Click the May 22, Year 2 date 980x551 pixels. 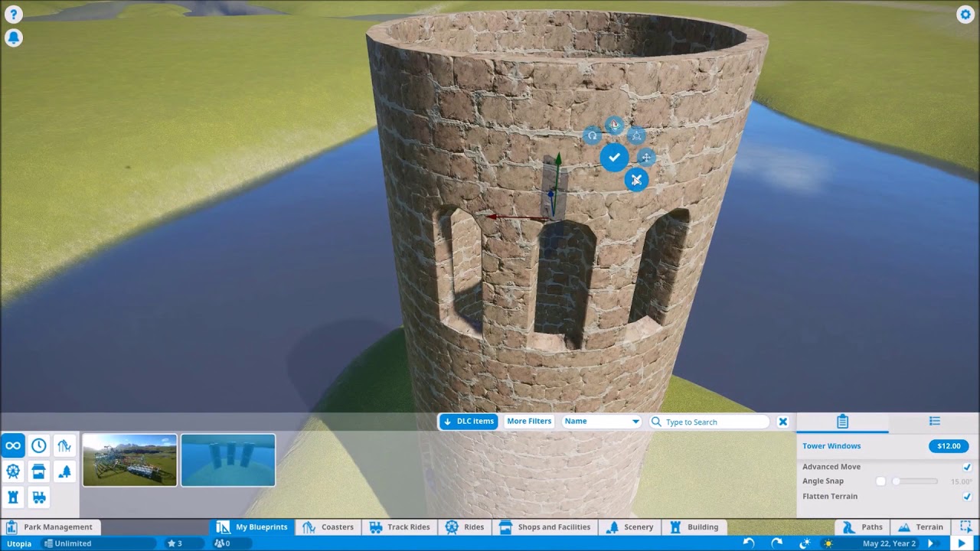889,544
